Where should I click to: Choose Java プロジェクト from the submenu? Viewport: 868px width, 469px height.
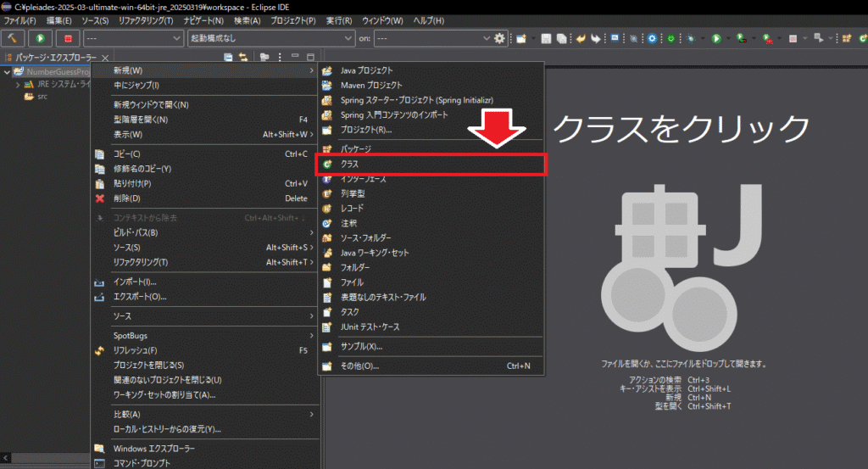tap(431, 71)
